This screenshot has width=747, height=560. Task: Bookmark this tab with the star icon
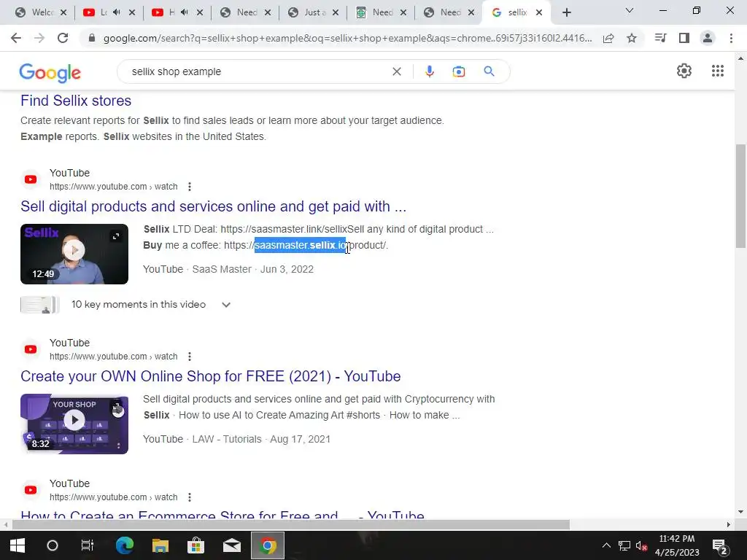pos(632,38)
